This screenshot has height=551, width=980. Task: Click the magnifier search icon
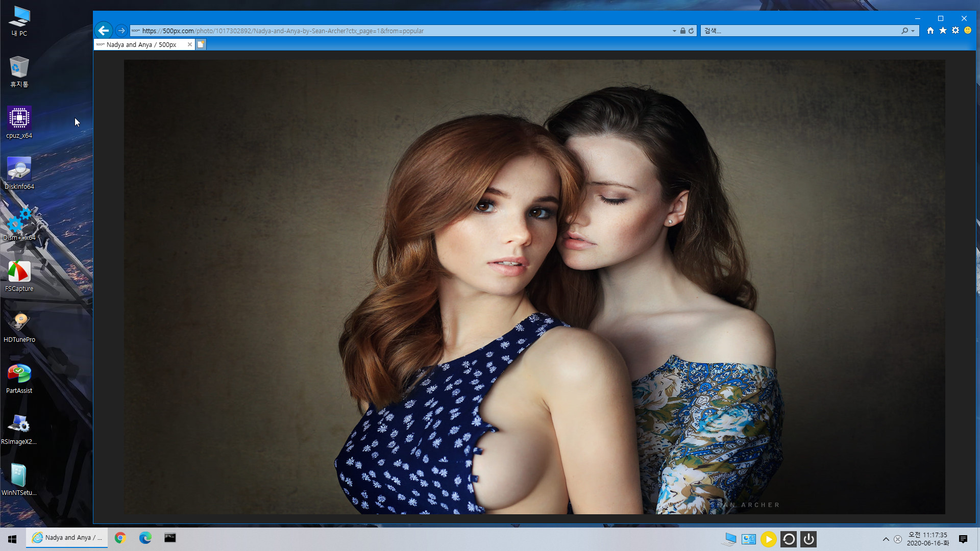point(904,31)
